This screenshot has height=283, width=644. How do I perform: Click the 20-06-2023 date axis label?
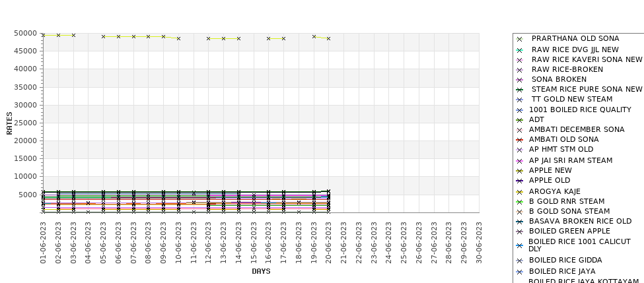328,242
